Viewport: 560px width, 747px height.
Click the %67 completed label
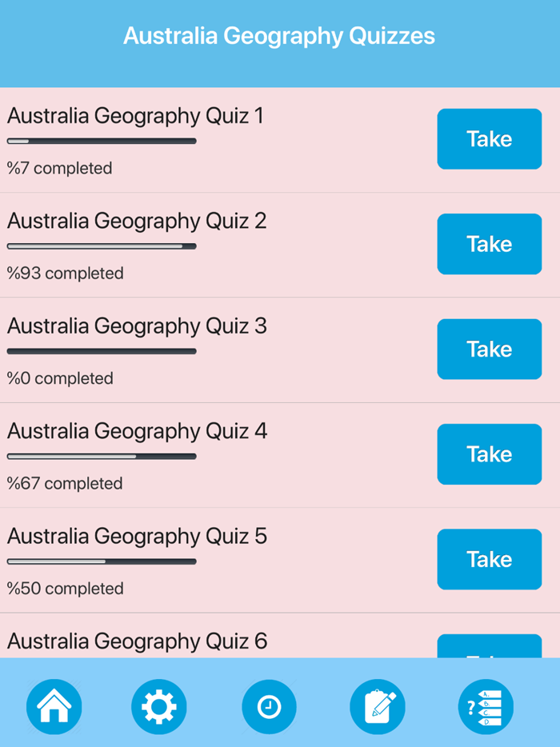[64, 483]
